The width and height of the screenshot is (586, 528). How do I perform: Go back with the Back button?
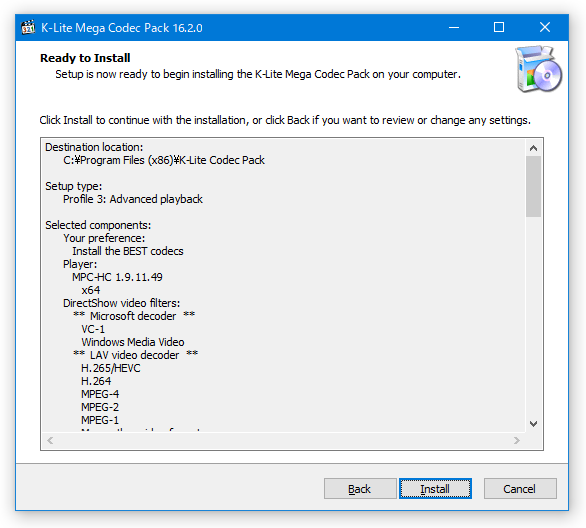(360, 488)
